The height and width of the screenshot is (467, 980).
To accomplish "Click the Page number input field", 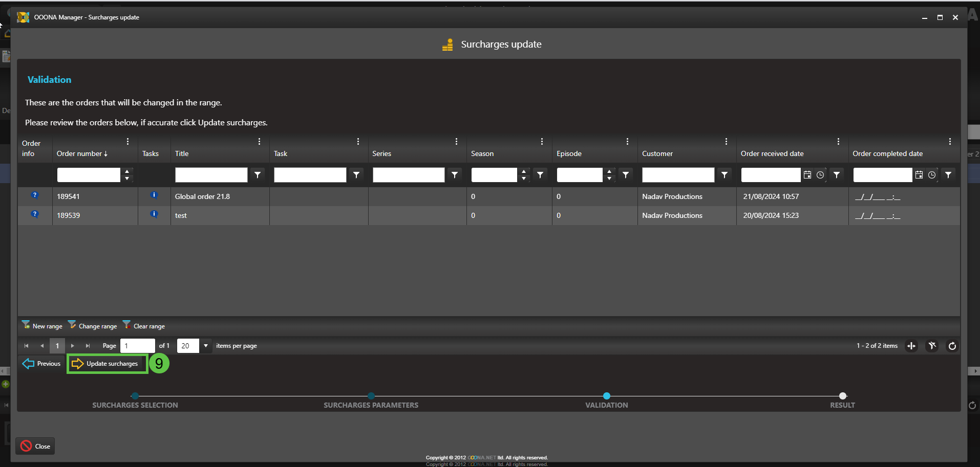I will (137, 346).
